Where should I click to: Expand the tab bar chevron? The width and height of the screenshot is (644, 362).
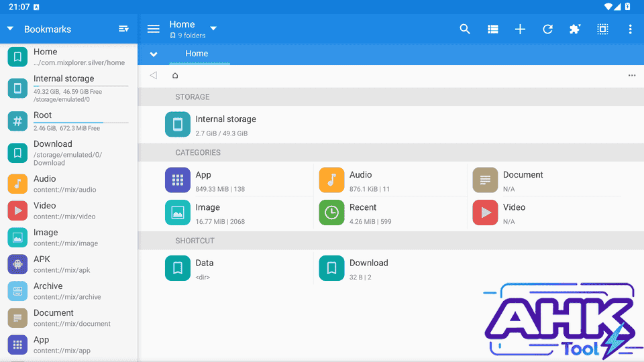pyautogui.click(x=154, y=54)
